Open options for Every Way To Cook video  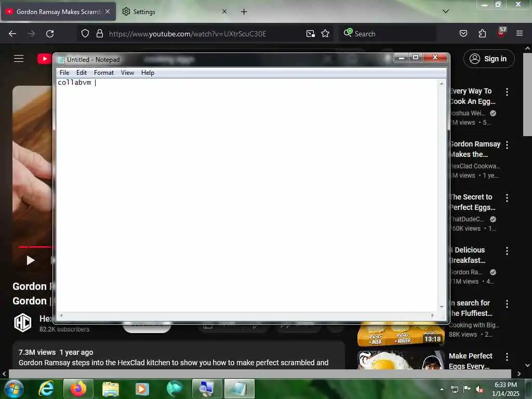(x=507, y=91)
